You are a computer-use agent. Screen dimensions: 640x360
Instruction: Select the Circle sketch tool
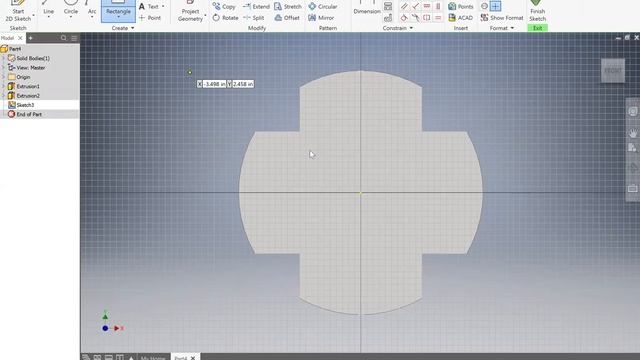tap(71, 9)
